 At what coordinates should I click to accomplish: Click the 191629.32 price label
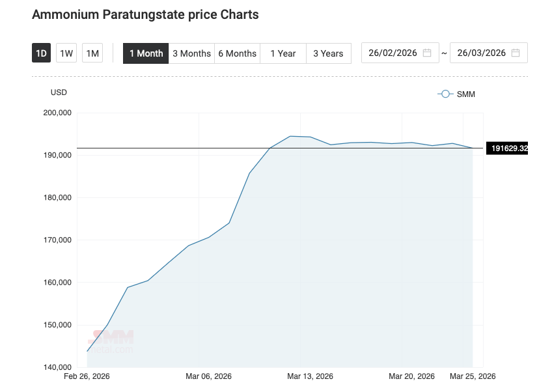tap(508, 148)
